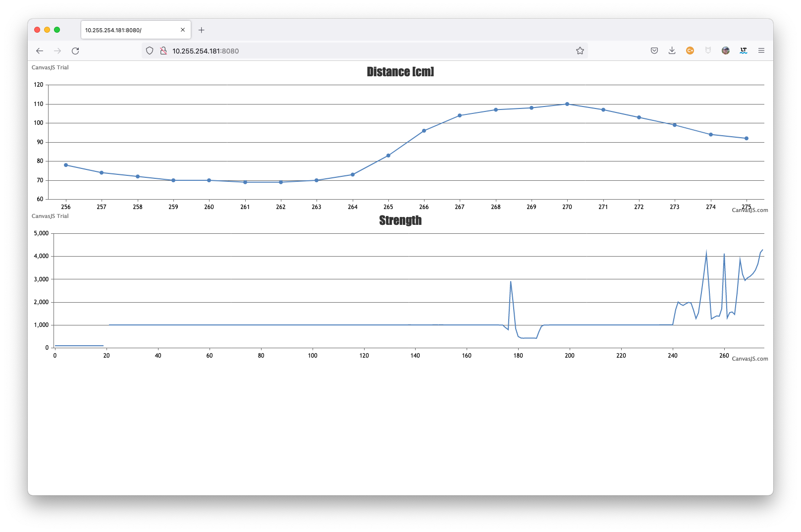The width and height of the screenshot is (801, 532).
Task: Click the forward navigation arrow
Action: coord(57,51)
